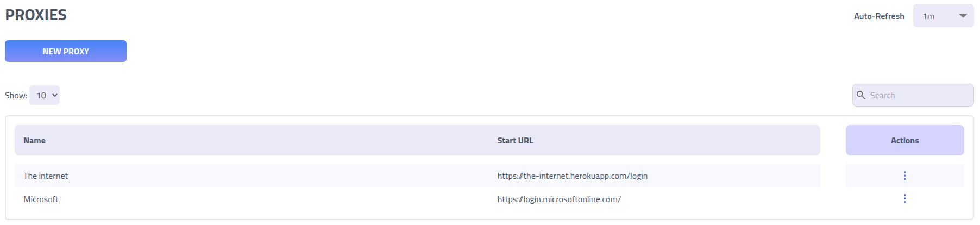This screenshot has width=980, height=225.
Task: Click the triangle arrow of the Auto-Refresh selector
Action: tap(963, 16)
